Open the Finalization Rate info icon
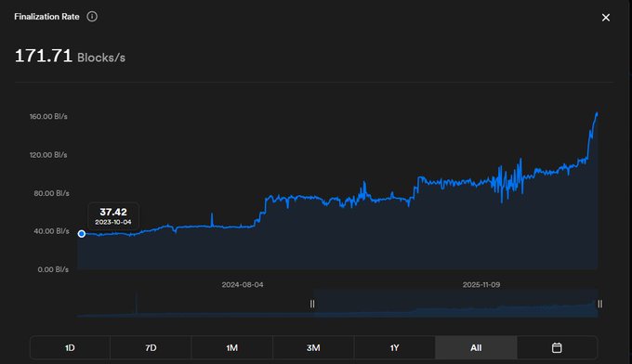 (x=92, y=17)
